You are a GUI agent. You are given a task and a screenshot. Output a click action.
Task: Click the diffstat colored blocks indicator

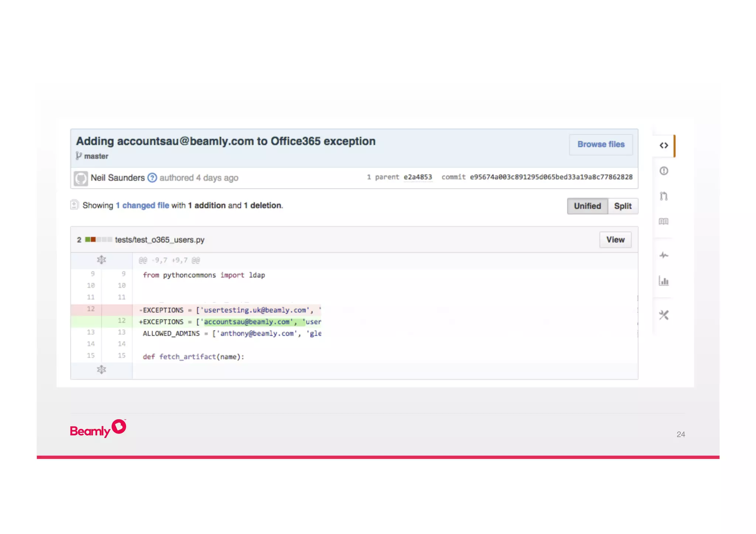click(x=98, y=240)
